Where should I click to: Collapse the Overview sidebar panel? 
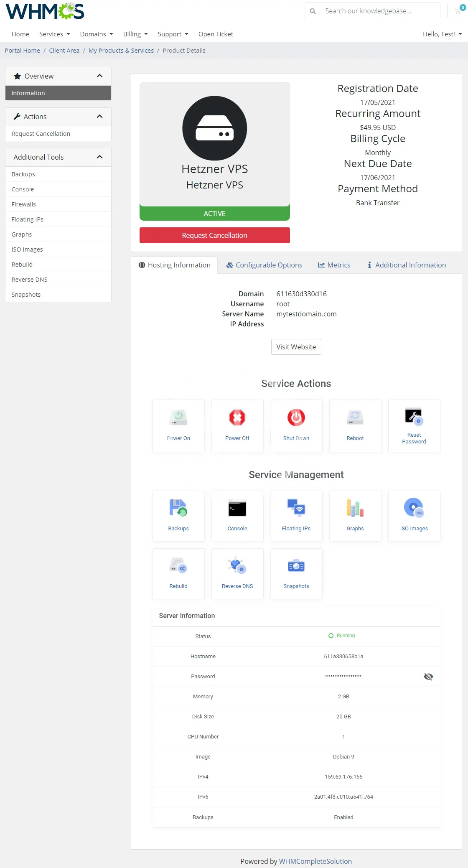pos(99,76)
